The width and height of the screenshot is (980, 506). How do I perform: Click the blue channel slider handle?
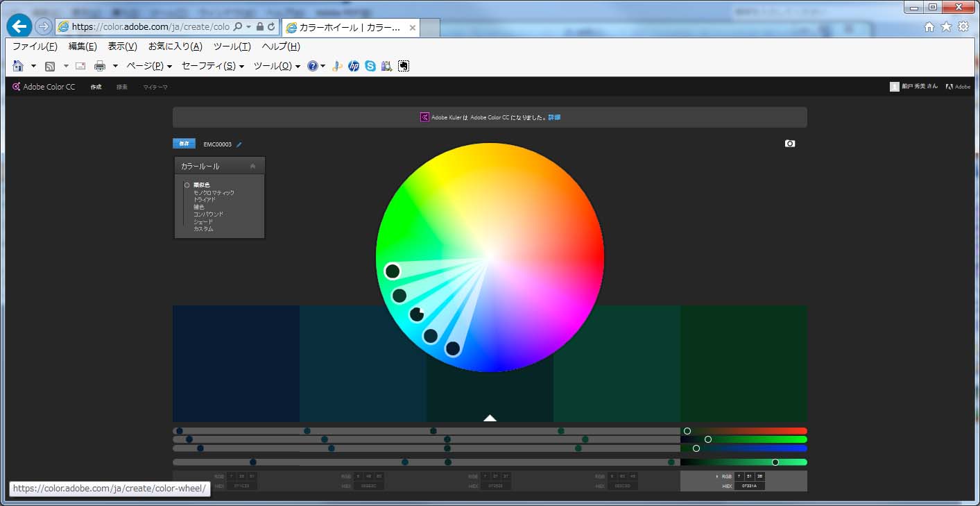point(696,448)
